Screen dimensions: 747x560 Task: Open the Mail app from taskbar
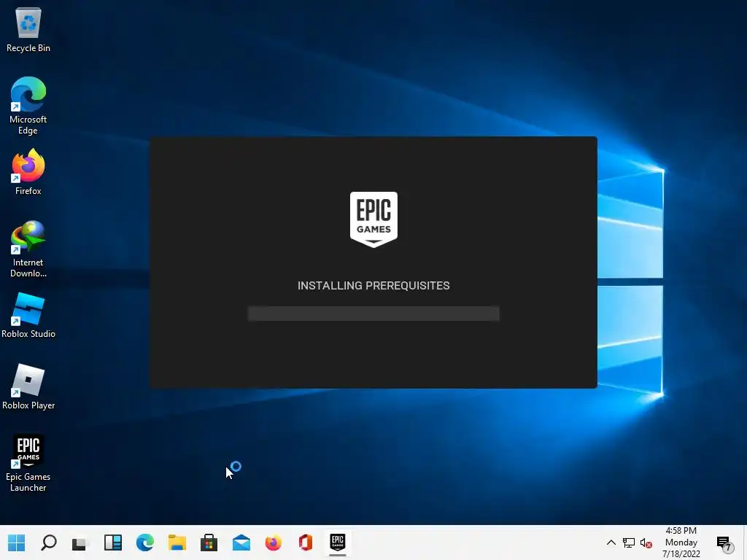pos(241,542)
